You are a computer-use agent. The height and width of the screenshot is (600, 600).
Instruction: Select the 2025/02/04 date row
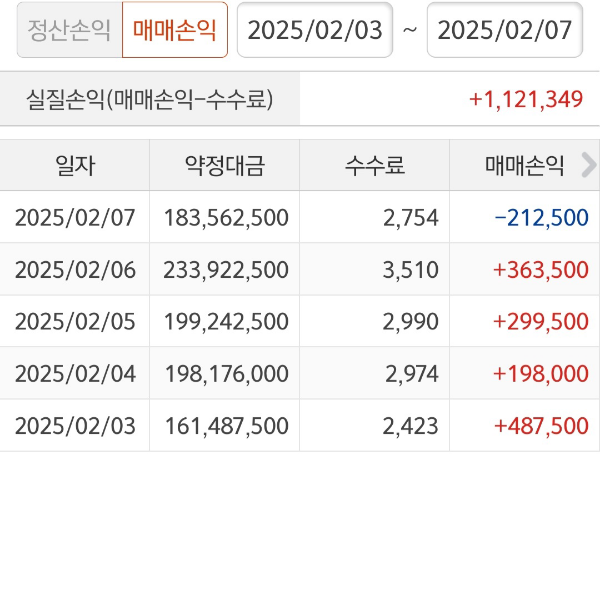click(x=75, y=373)
